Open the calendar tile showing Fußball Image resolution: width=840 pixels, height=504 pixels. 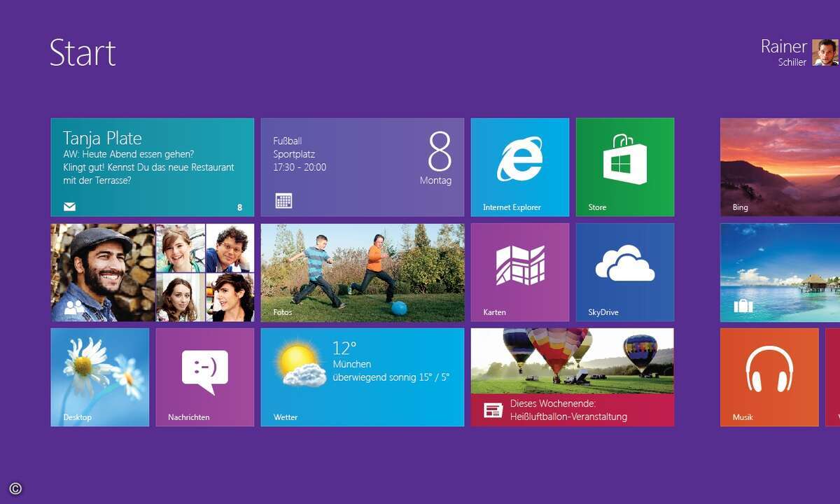click(x=363, y=167)
